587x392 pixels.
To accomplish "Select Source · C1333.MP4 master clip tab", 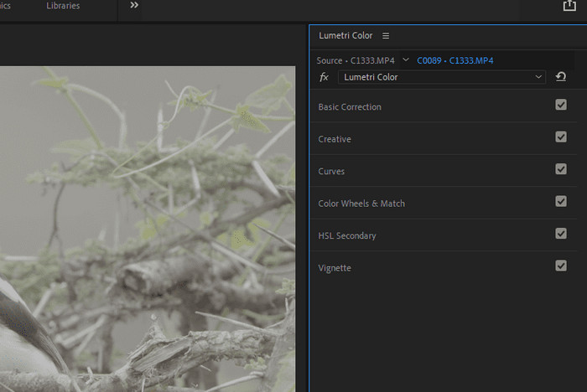I will [x=356, y=60].
